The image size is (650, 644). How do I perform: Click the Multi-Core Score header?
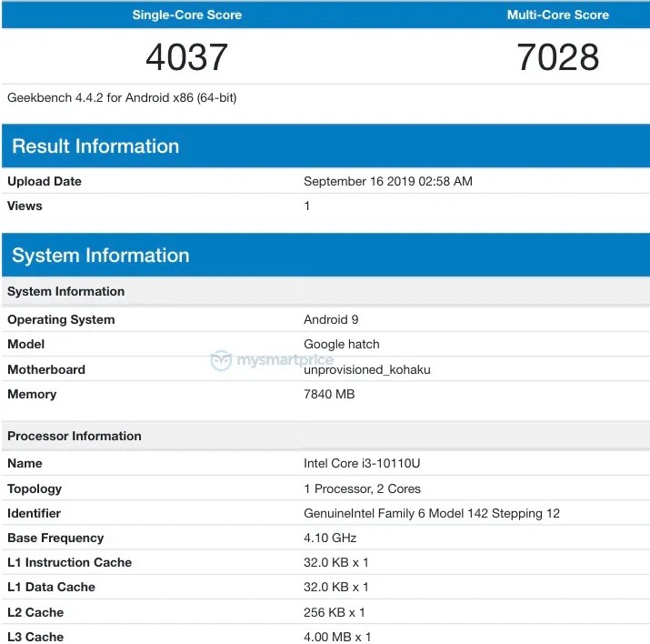558,15
